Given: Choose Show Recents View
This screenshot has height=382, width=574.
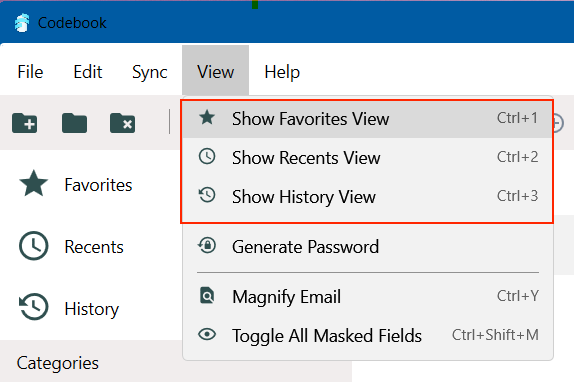Looking at the screenshot, I should point(368,158).
